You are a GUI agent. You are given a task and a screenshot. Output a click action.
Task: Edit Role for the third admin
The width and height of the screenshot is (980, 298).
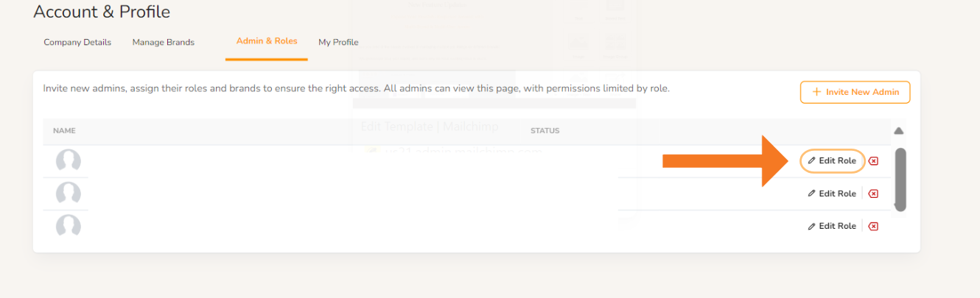(832, 226)
